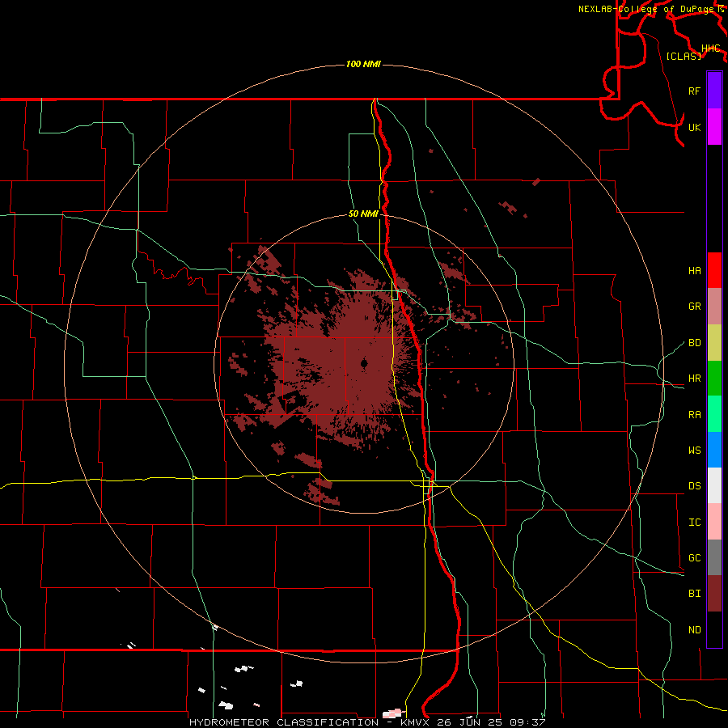Click the GC legend label

(x=694, y=558)
